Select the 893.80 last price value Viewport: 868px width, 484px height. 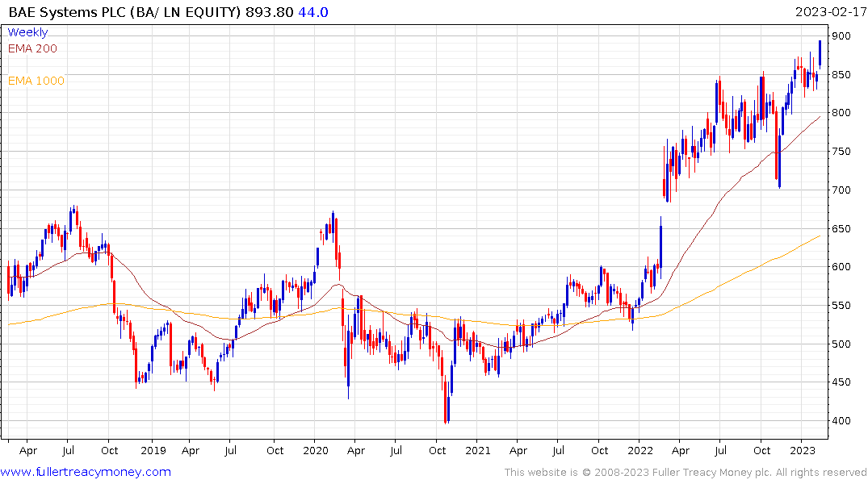point(270,12)
